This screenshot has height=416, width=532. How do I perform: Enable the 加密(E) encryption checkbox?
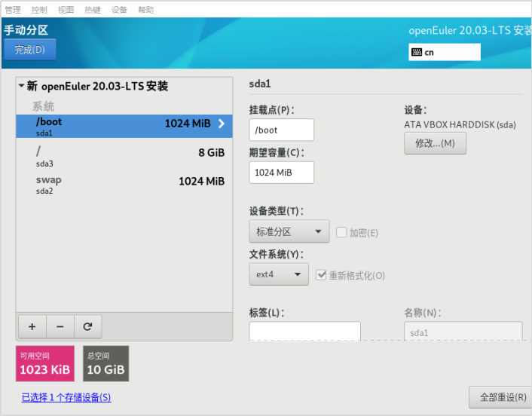tap(341, 232)
